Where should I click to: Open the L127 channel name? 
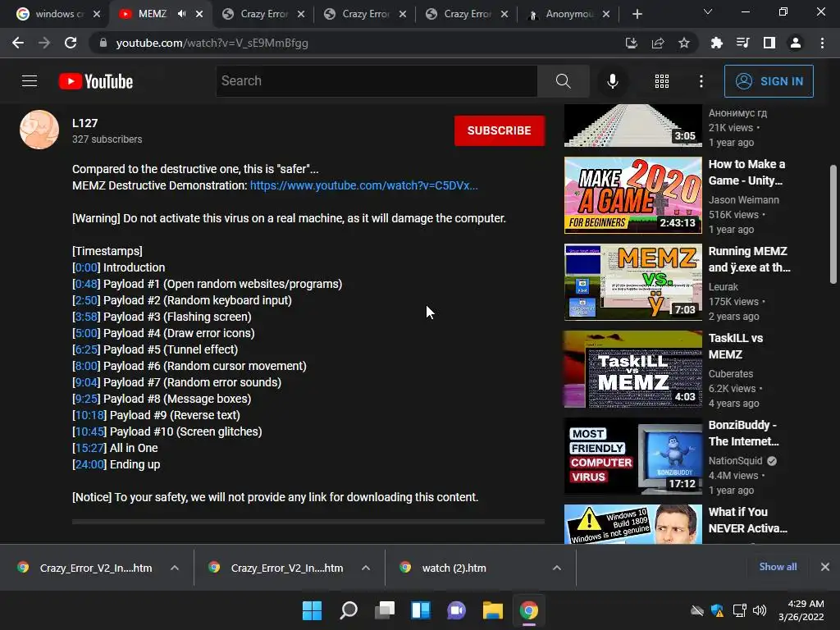84,123
